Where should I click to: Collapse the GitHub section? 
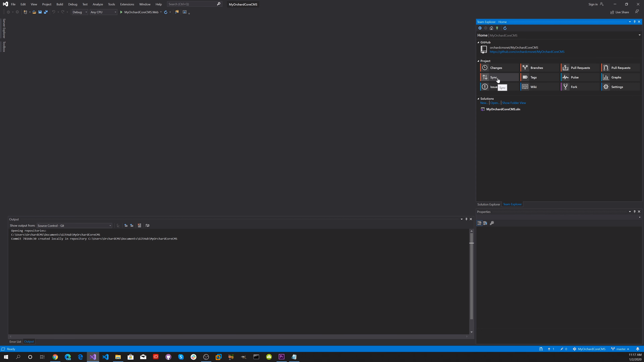point(478,42)
